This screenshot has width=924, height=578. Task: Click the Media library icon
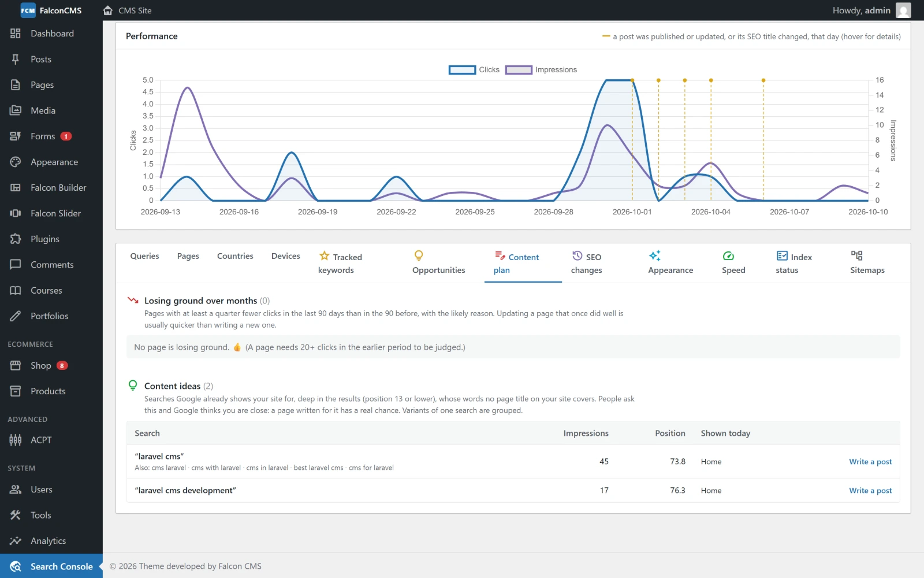[16, 110]
